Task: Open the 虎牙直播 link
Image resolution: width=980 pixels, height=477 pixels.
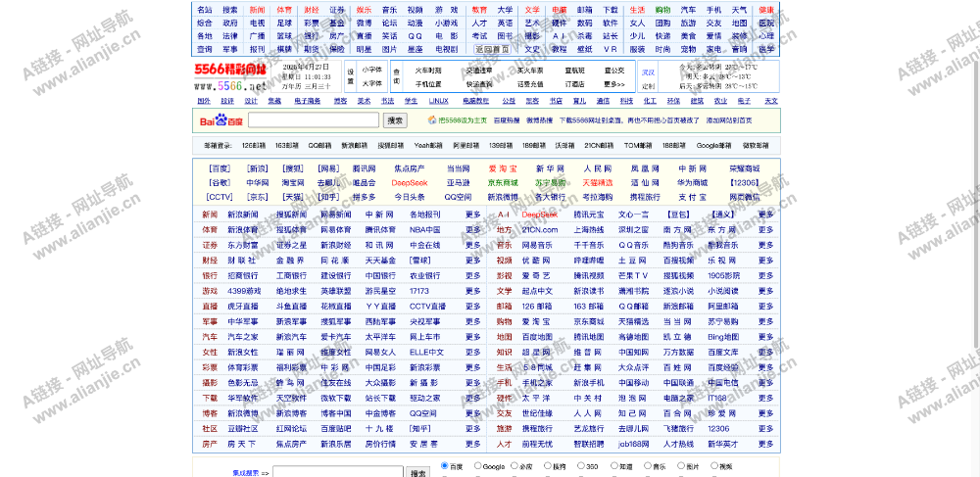Action: pyautogui.click(x=242, y=307)
